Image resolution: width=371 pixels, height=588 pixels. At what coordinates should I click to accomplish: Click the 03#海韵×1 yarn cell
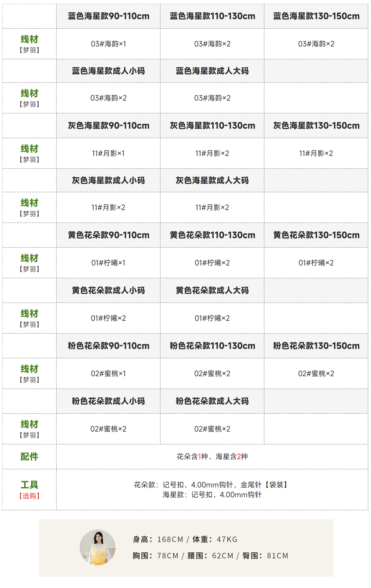pos(108,44)
